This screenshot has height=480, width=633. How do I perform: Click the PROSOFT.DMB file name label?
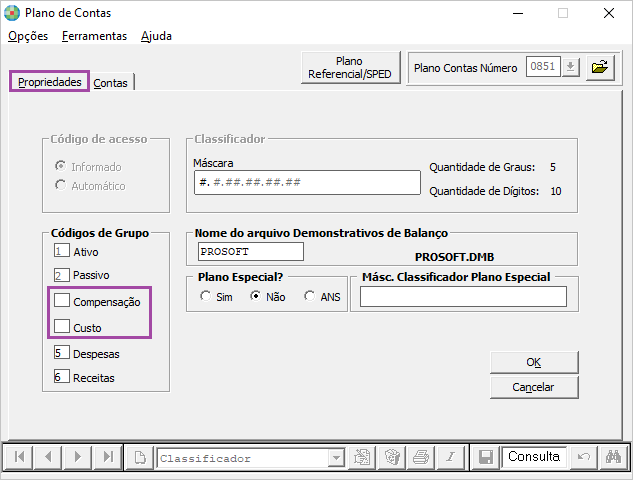(454, 257)
